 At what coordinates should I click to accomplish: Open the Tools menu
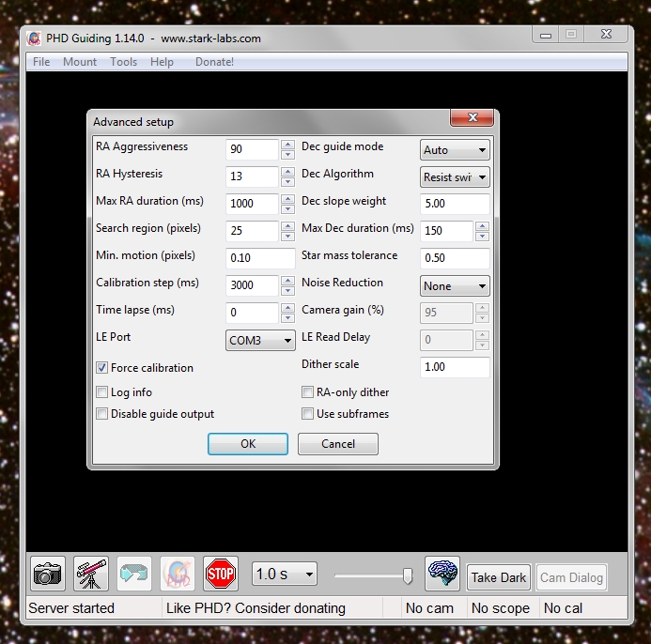[x=123, y=62]
